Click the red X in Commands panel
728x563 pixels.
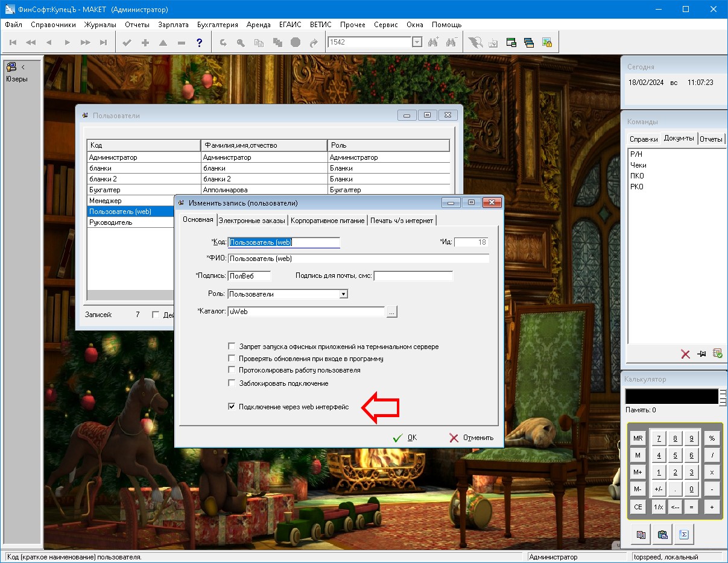(685, 354)
